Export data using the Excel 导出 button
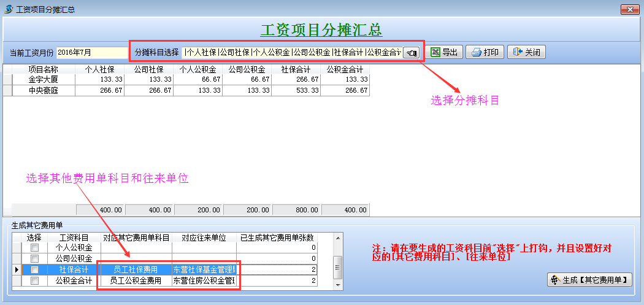 click(445, 52)
